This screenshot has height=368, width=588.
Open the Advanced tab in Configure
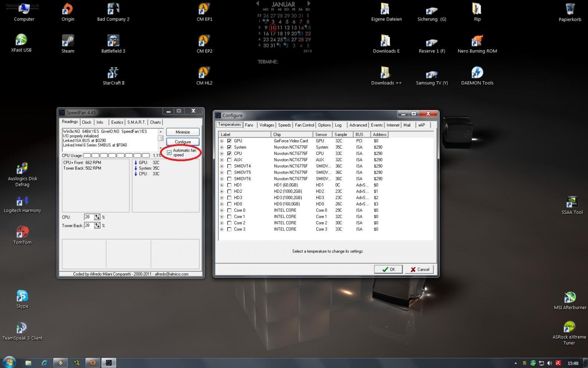(358, 125)
